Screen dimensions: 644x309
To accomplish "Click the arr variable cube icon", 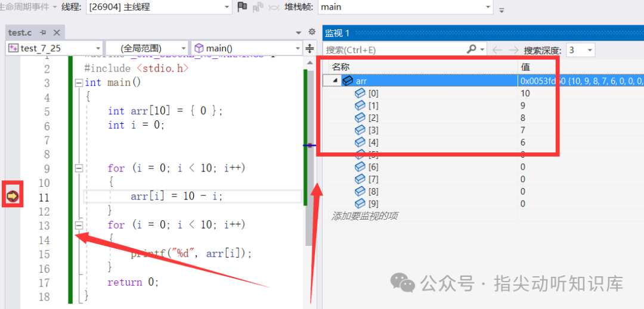I will 348,81.
